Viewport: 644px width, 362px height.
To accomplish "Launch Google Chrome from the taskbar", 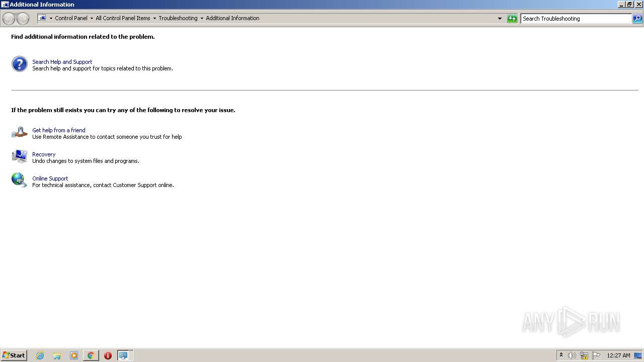I will (91, 355).
